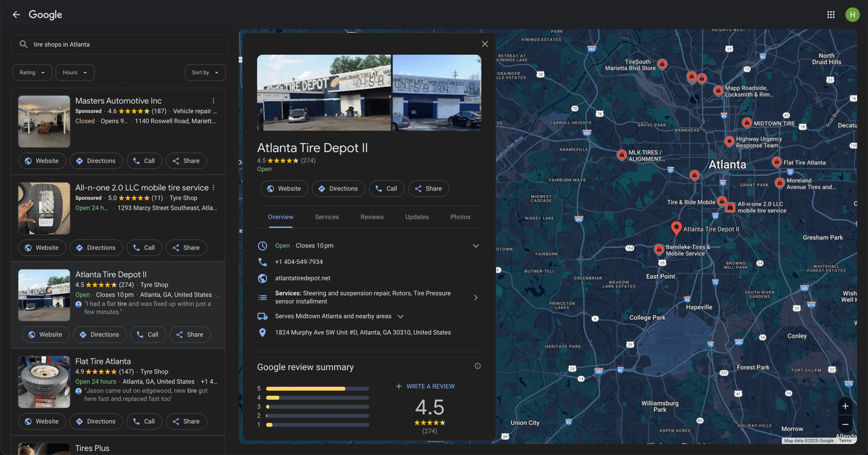Share the Flat Tire Atlanta listing

pyautogui.click(x=186, y=421)
